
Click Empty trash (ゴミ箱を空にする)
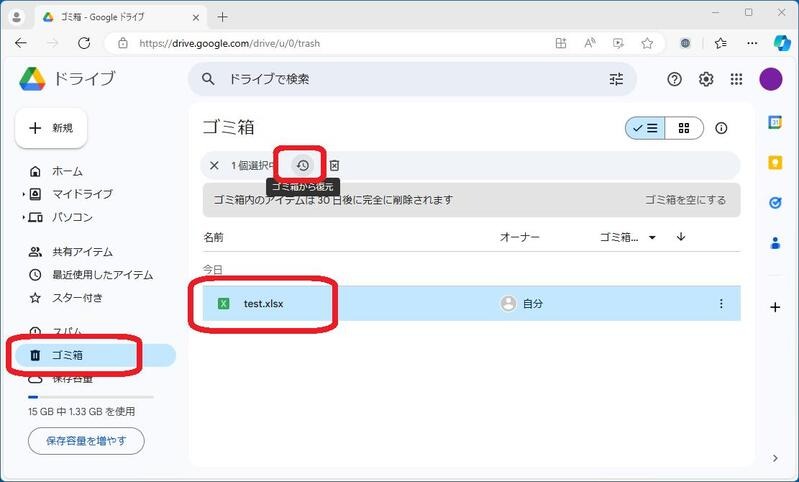pos(685,200)
